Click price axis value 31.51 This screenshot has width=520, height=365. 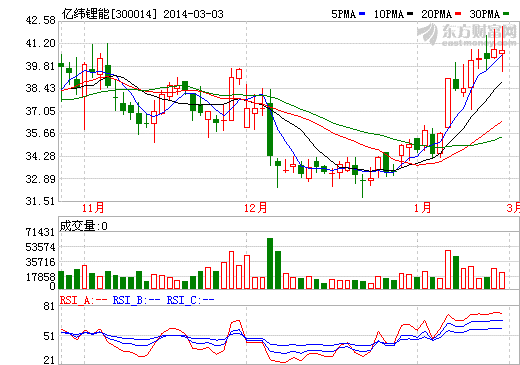click(41, 201)
